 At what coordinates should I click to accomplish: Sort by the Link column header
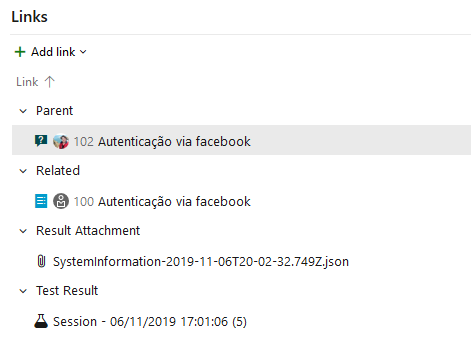pos(27,82)
